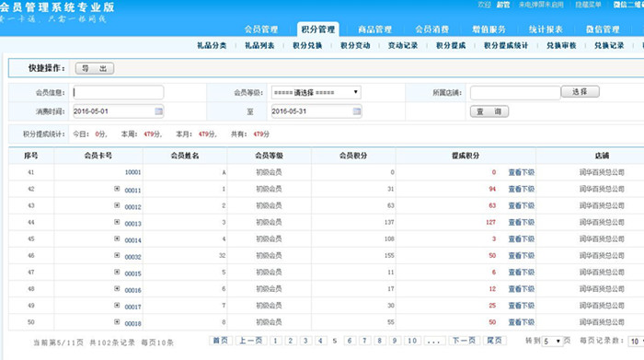Expand row for card number 00018
The height and width of the screenshot is (360, 644).
tap(117, 321)
